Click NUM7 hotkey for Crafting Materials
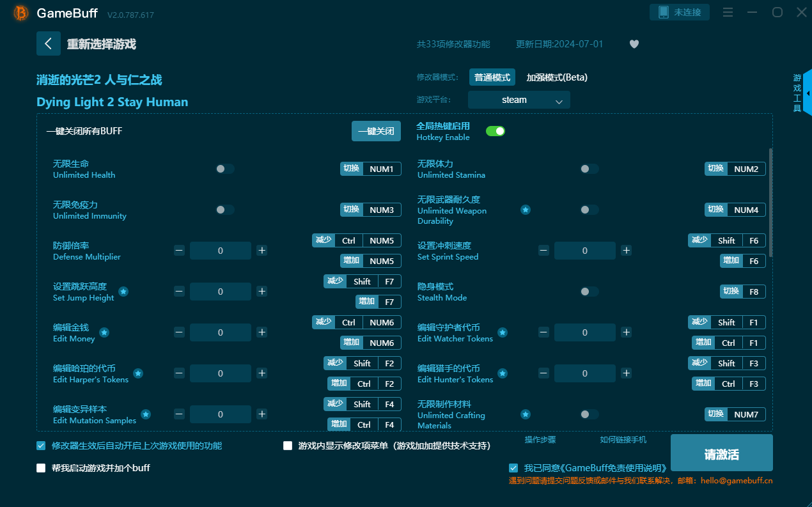This screenshot has height=507, width=812. [x=746, y=414]
